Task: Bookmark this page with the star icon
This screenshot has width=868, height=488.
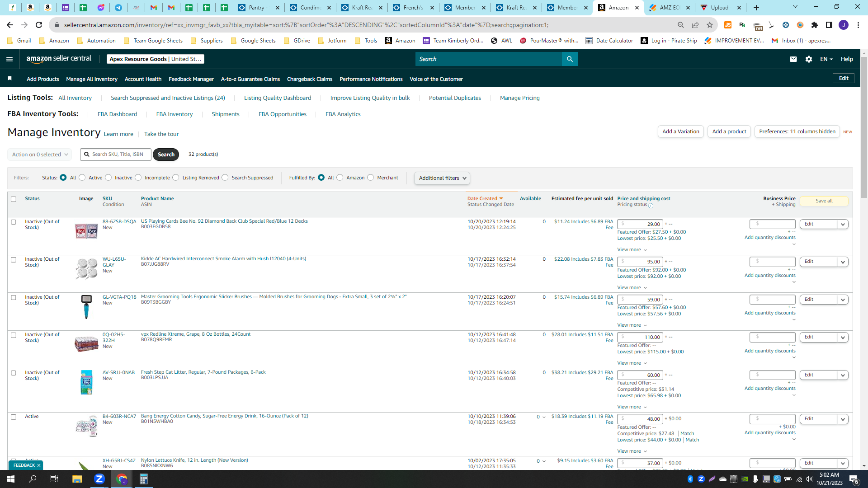Action: click(x=710, y=25)
